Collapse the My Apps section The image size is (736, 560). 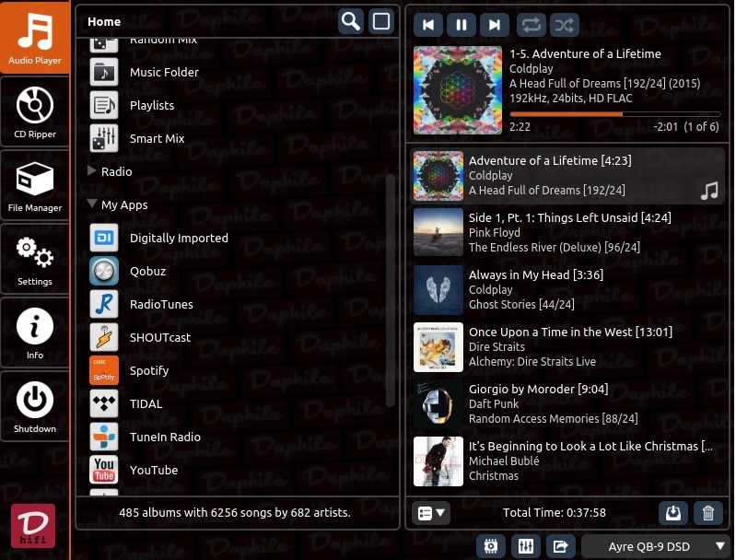[x=92, y=204]
